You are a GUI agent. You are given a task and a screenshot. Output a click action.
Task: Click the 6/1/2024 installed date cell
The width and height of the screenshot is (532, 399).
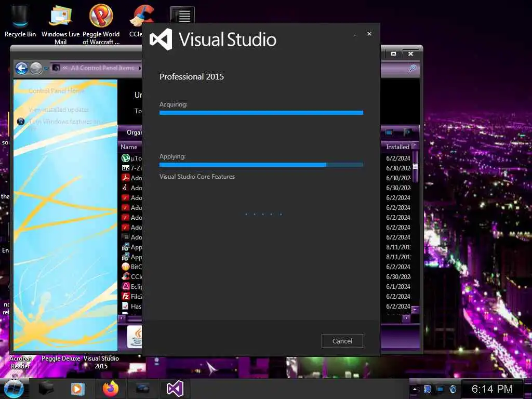pos(398,286)
